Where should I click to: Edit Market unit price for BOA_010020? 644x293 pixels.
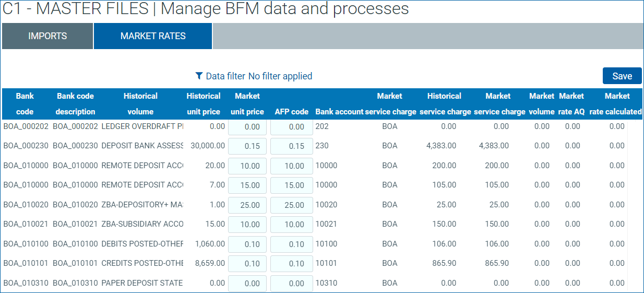(x=247, y=205)
